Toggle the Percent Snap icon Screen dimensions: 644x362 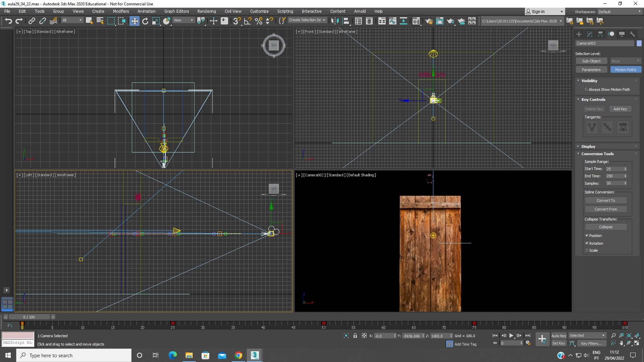259,21
